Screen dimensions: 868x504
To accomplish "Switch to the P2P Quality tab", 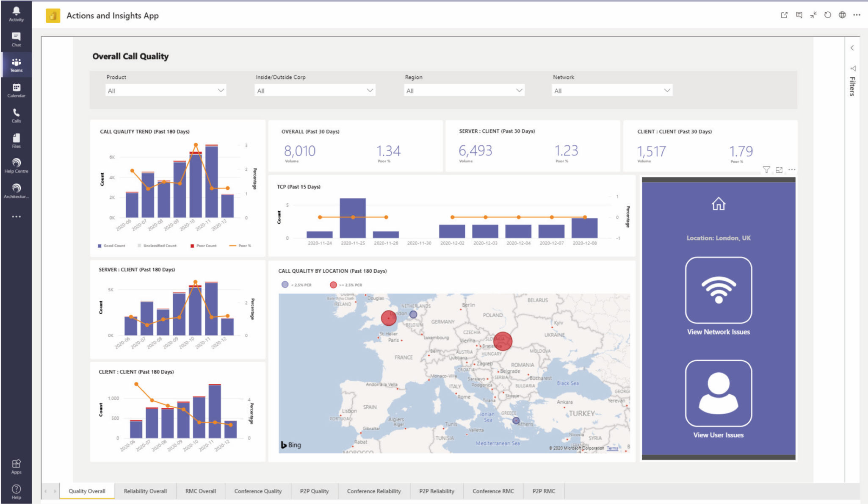I will click(314, 491).
